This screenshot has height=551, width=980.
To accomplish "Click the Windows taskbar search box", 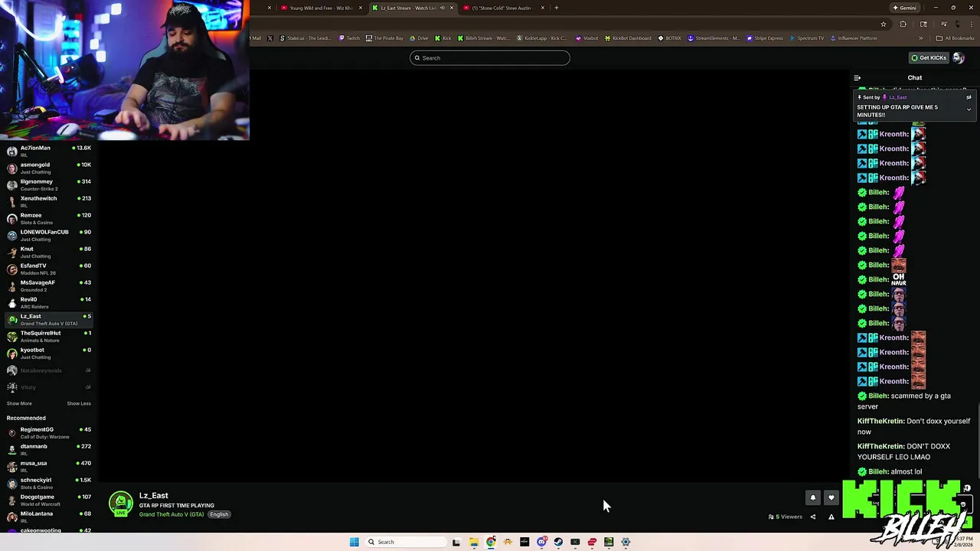I will (x=406, y=542).
